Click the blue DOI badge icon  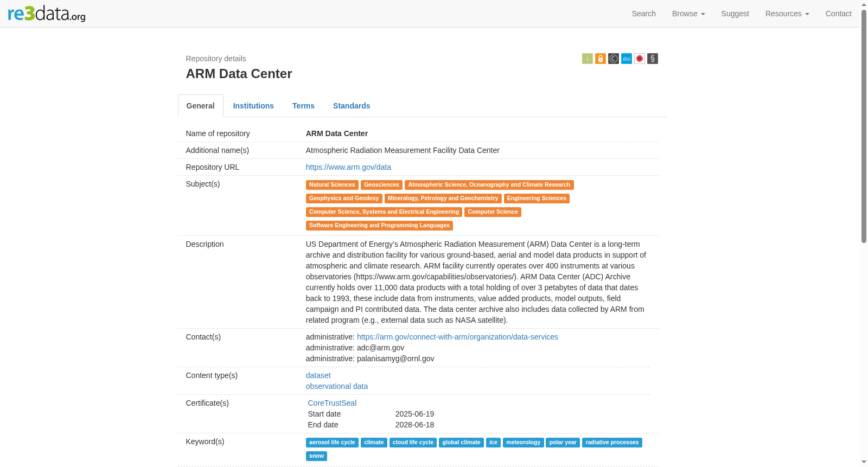pyautogui.click(x=627, y=59)
